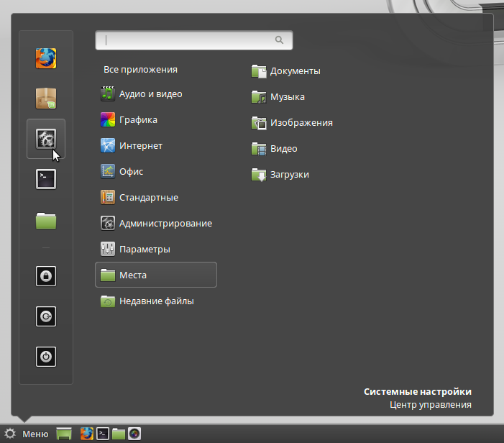
Task: Lock the screen with the padlock icon
Action: click(46, 276)
